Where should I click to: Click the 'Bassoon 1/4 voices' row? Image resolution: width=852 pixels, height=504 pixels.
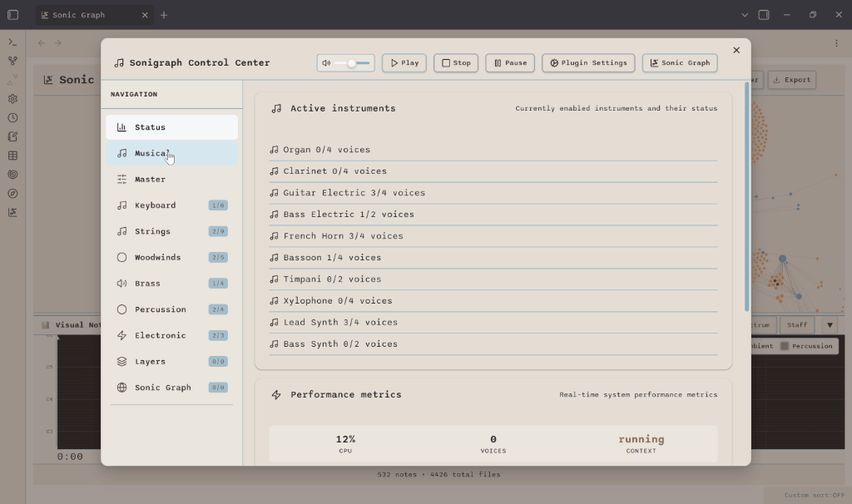point(493,258)
